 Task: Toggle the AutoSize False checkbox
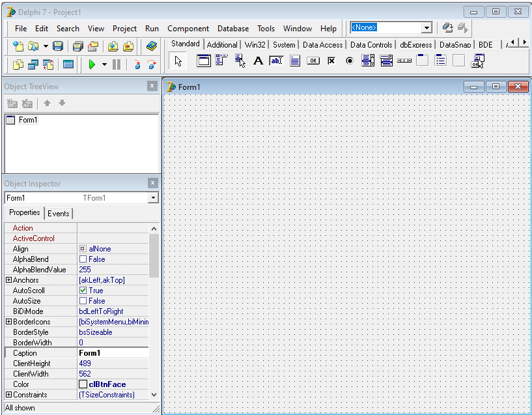point(83,301)
